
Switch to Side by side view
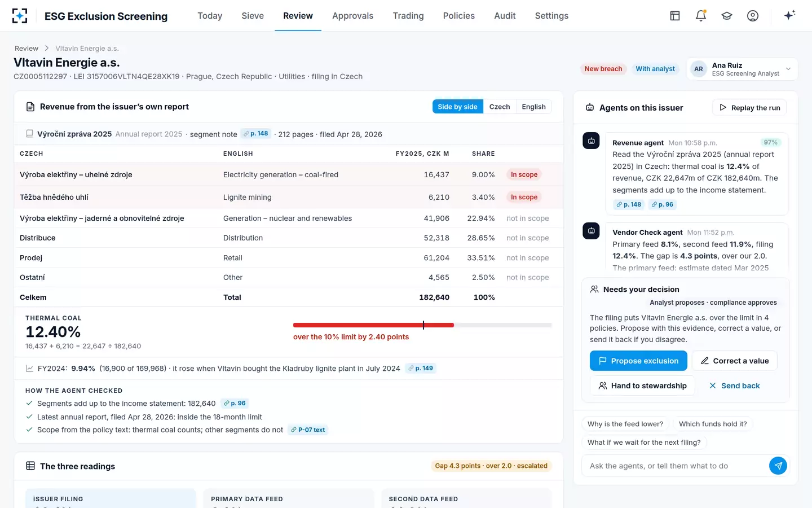tap(457, 107)
